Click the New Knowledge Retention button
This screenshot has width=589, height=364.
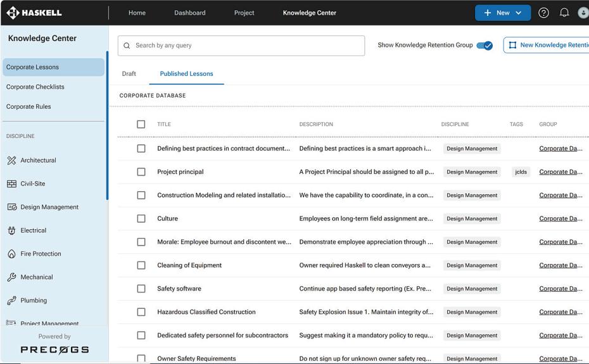(x=548, y=45)
